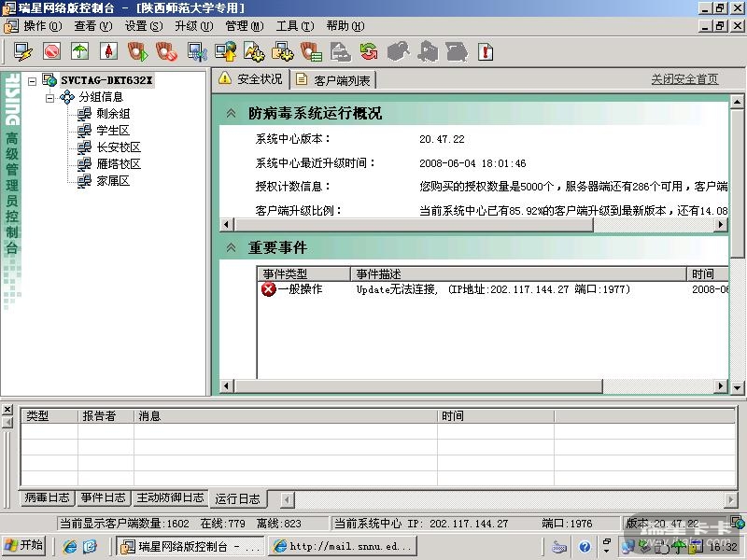Click the red stop sign toolbar icon
Image resolution: width=747 pixels, height=560 pixels.
point(51,51)
